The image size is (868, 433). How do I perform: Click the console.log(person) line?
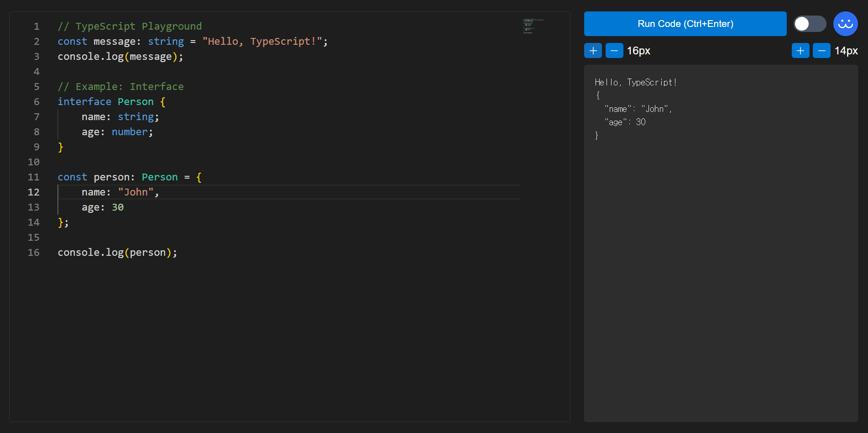pyautogui.click(x=117, y=253)
